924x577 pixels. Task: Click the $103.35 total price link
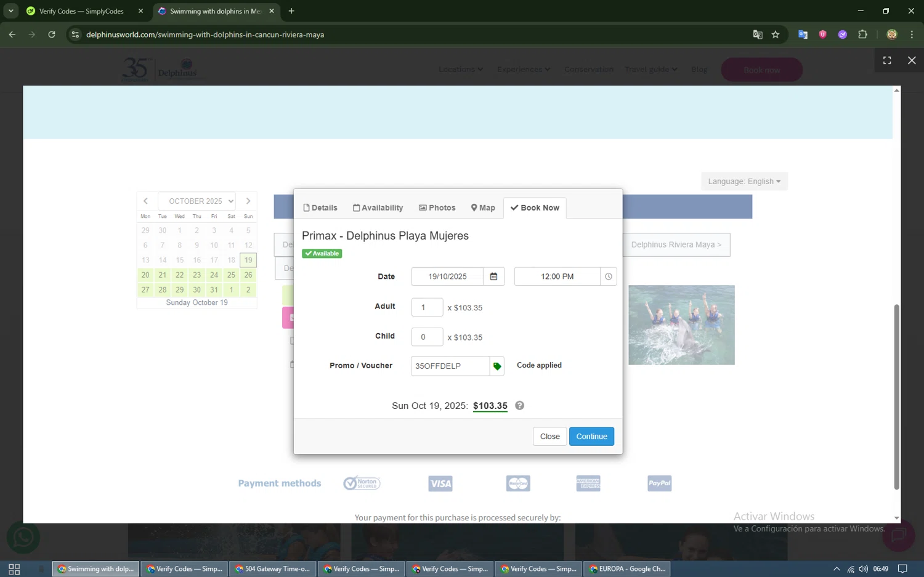point(490,406)
